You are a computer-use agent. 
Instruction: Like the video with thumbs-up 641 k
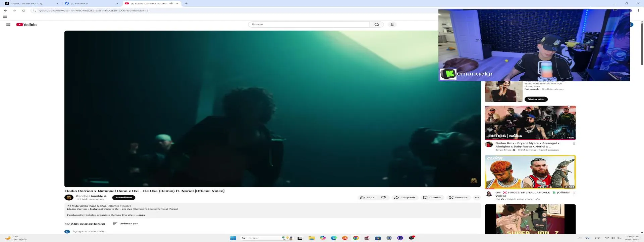point(367,198)
